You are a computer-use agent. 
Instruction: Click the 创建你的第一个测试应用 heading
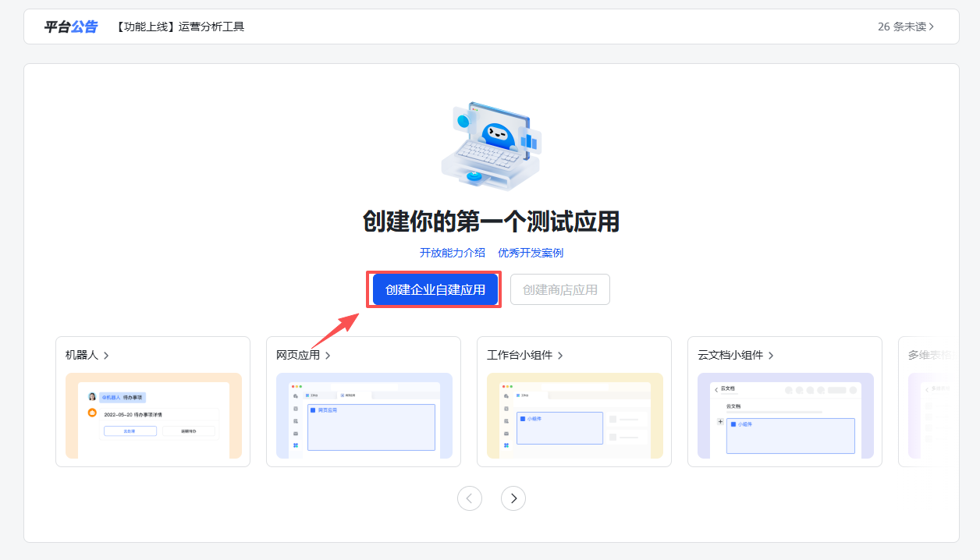[x=490, y=222]
